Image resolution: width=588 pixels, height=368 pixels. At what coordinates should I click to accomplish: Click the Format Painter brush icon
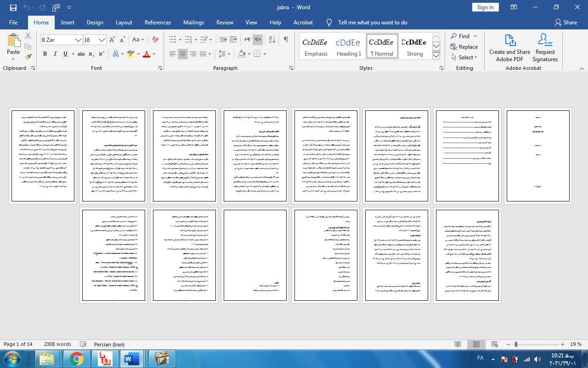click(x=28, y=57)
